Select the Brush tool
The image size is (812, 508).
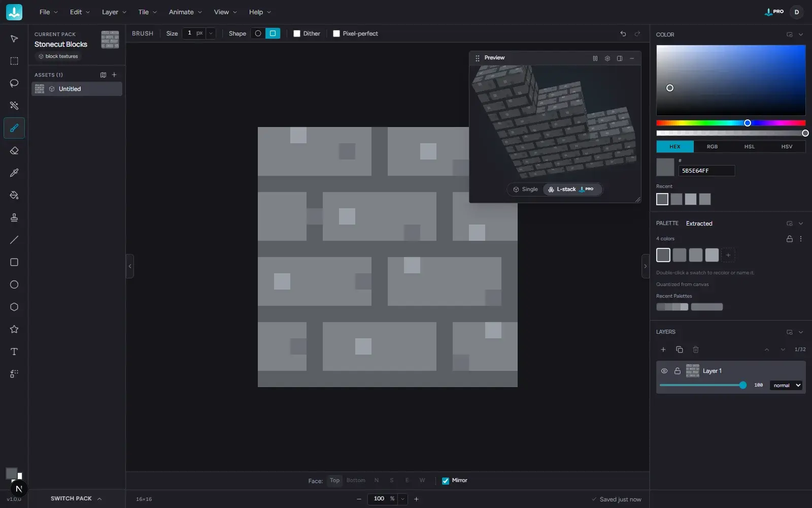14,128
